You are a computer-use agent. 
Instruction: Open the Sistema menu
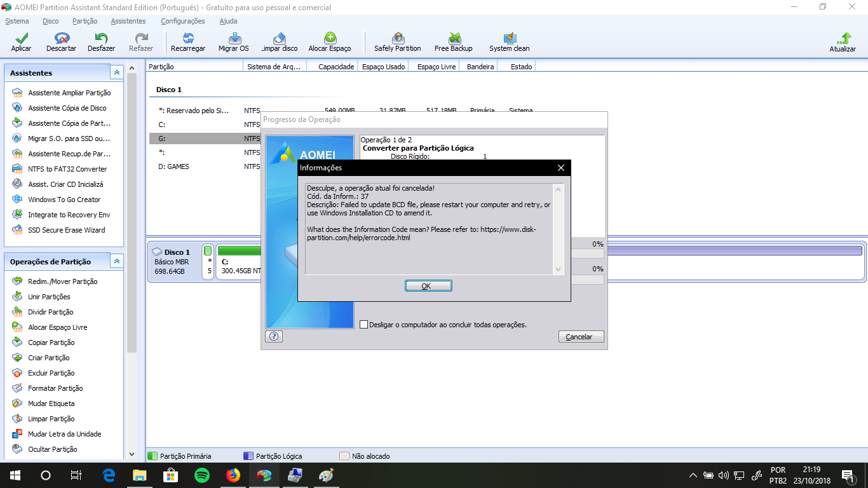(17, 21)
